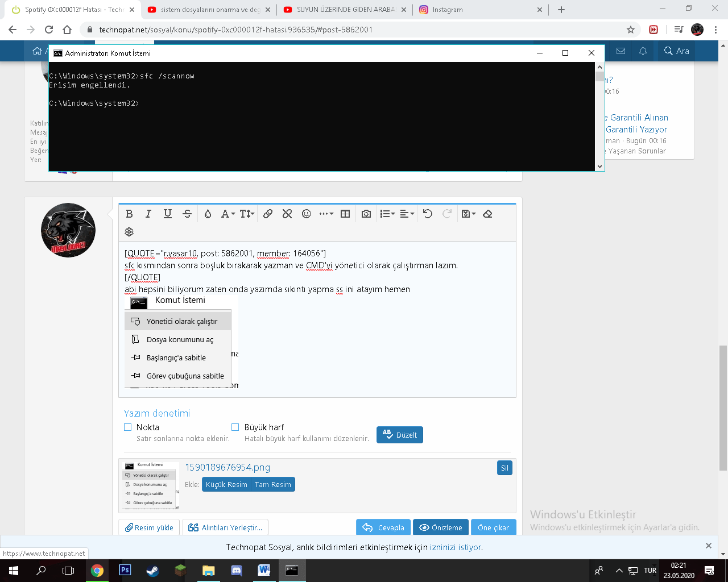Viewport: 728px width, 582px height.
Task: Enable the Nokta spell-check checkbox
Action: coord(128,427)
